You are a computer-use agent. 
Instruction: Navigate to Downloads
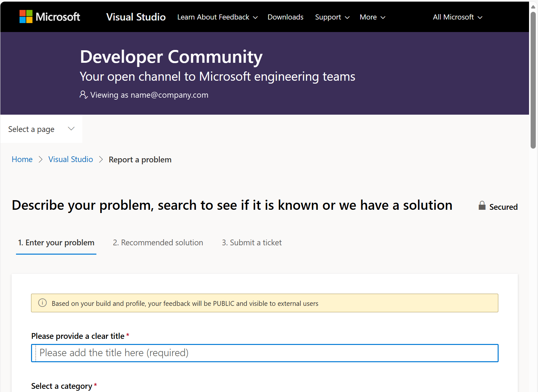pos(285,17)
